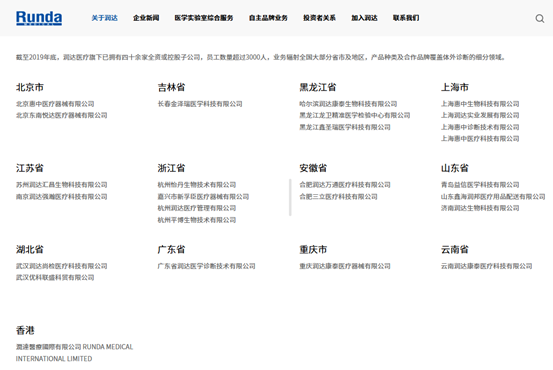Click 重庆润达康泰医疗器械有限公司
This screenshot has width=553, height=370.
345,266
